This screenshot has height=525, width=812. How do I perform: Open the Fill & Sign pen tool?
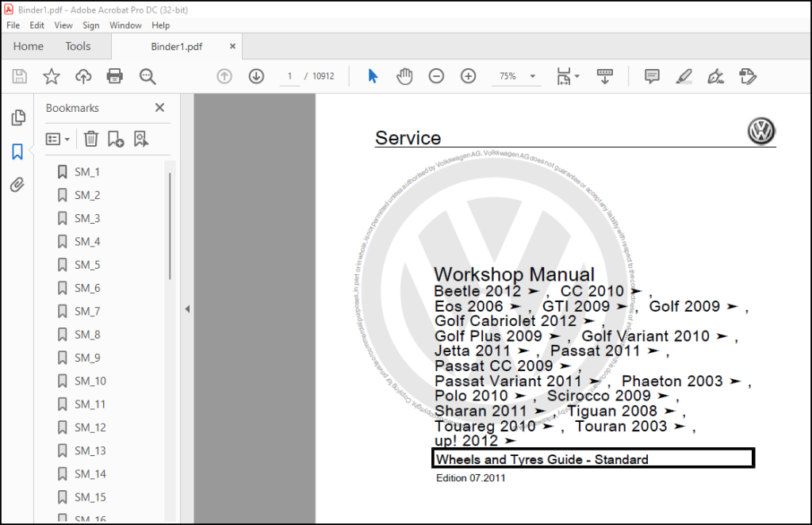tap(716, 77)
